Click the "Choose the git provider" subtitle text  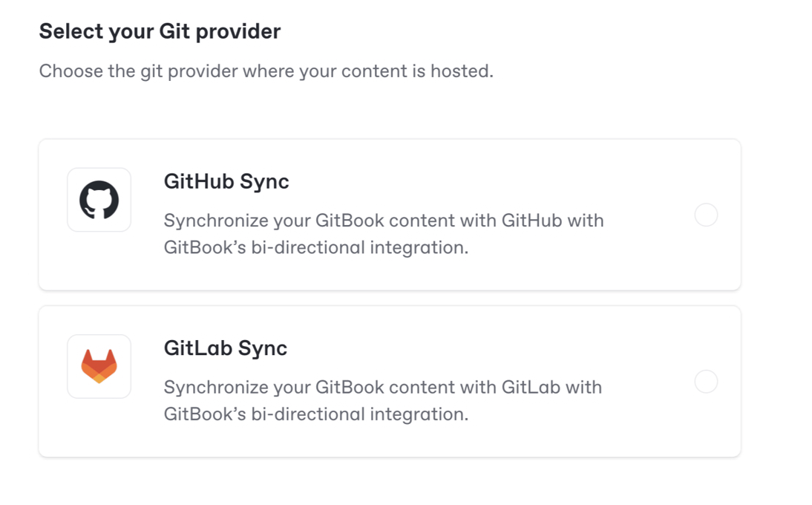click(x=266, y=71)
